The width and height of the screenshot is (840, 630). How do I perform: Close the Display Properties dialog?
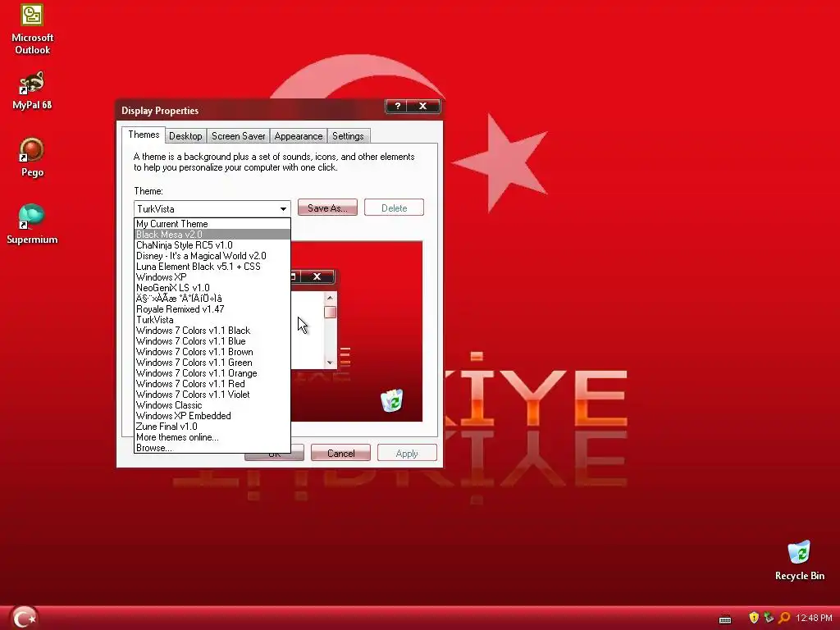pos(422,106)
